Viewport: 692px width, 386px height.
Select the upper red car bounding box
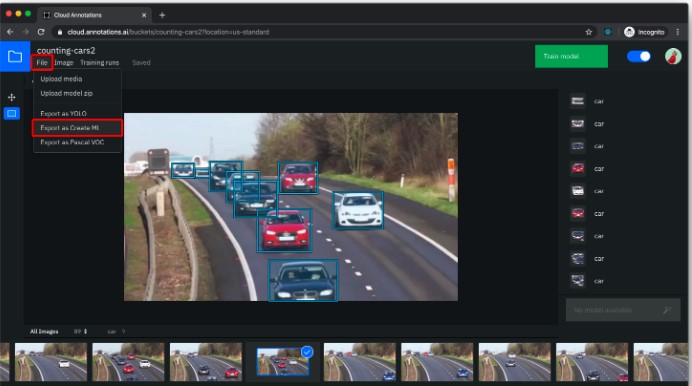point(298,178)
